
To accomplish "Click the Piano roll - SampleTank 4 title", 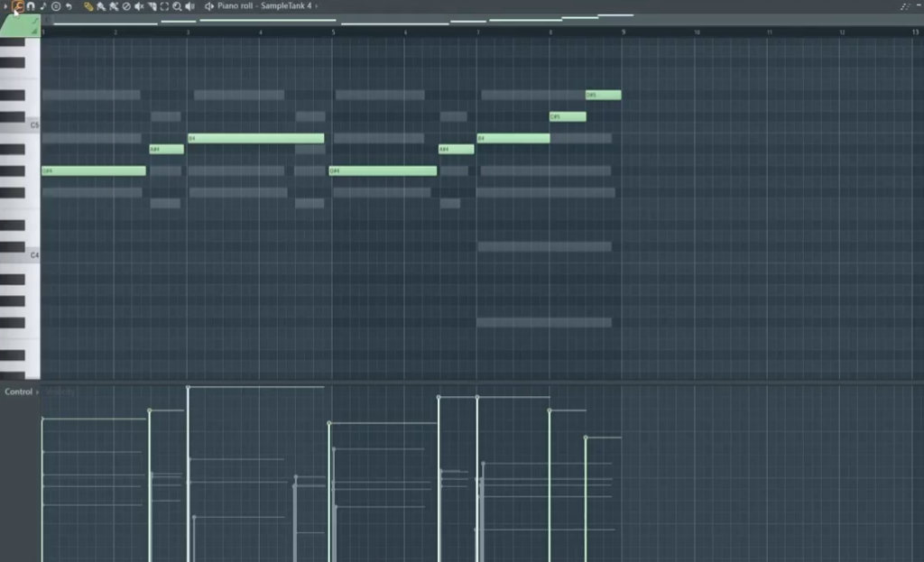I will (x=264, y=6).
